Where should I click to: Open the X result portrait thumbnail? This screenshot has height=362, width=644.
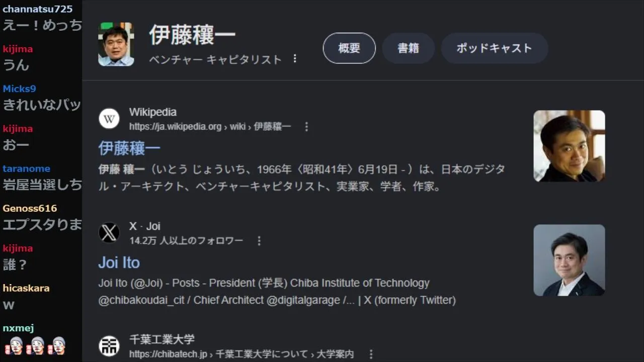pos(569,260)
